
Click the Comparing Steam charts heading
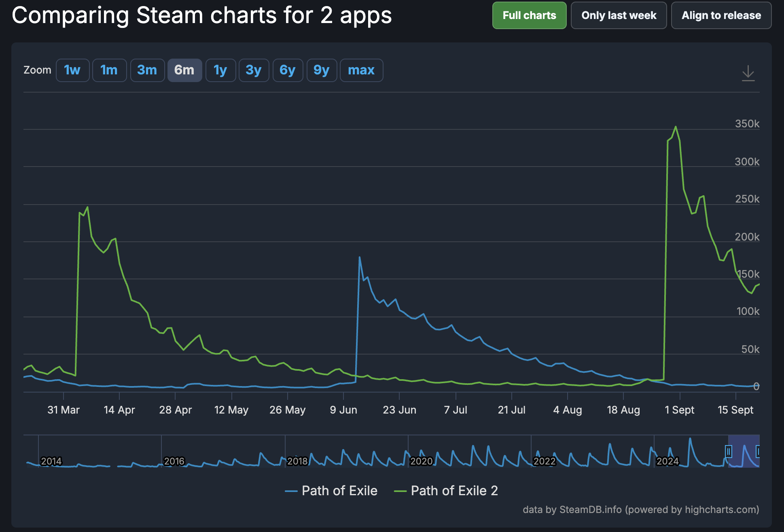(202, 15)
